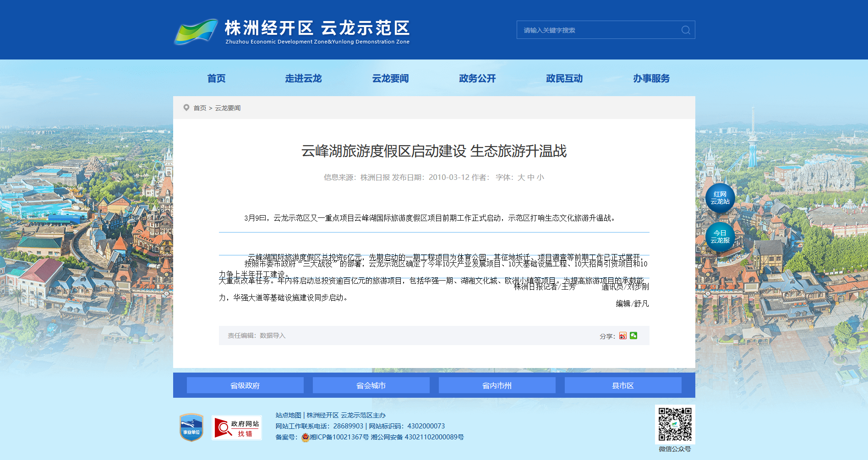The height and width of the screenshot is (460, 868).
Task: Focus the keyword search input field
Action: (598, 30)
